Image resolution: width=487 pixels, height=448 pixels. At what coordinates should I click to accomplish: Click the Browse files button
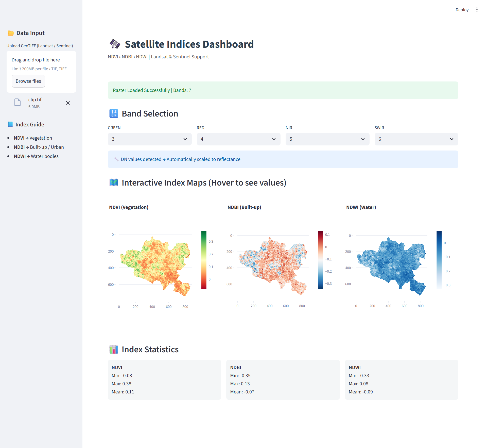28,81
